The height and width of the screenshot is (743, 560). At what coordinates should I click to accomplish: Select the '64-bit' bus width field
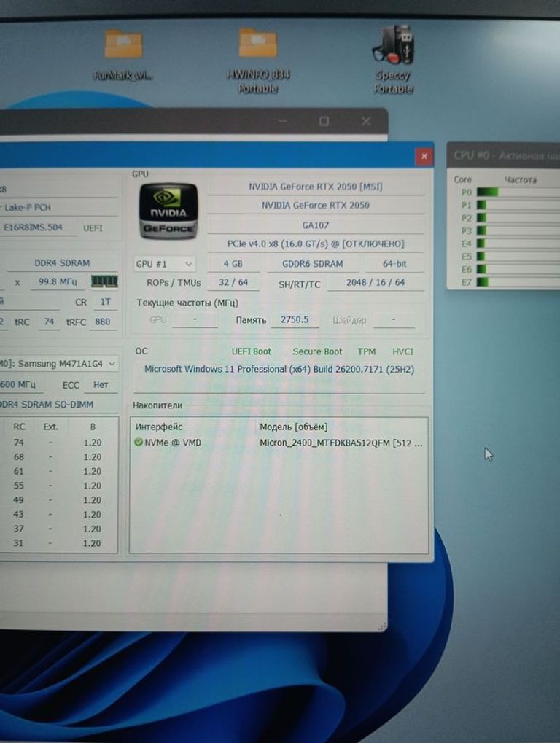394,264
